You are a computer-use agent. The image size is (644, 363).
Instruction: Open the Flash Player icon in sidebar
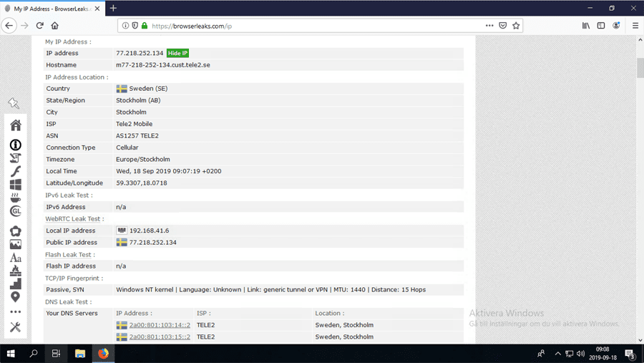click(x=16, y=171)
